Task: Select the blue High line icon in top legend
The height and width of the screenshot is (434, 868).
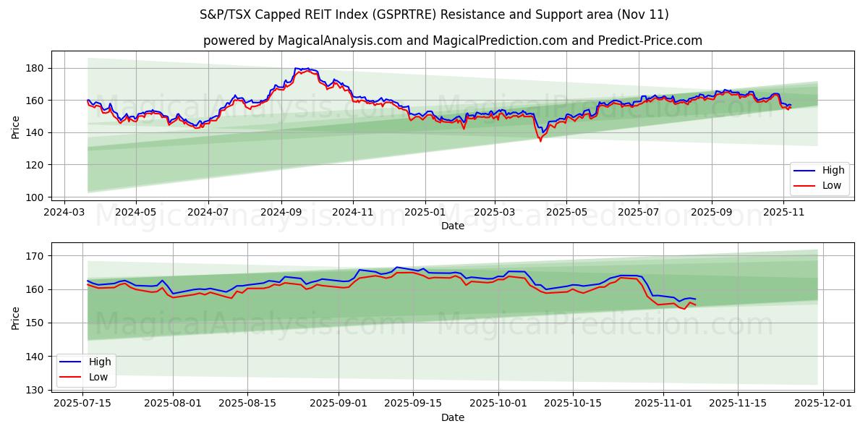Action: [x=806, y=170]
